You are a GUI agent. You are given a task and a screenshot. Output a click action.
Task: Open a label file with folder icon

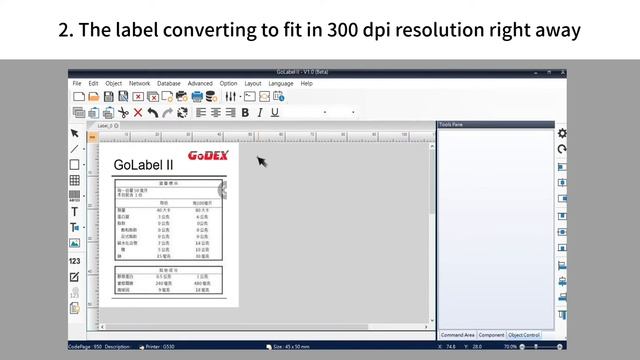[94, 97]
